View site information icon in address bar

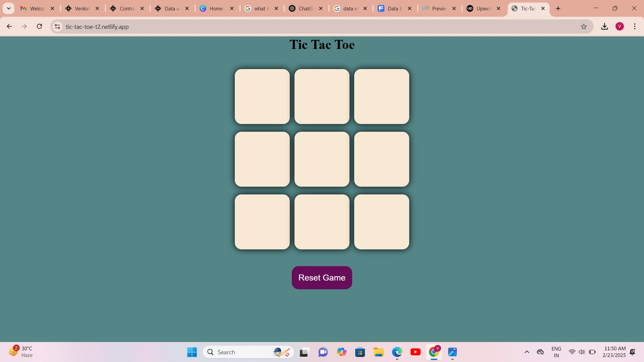point(57,26)
